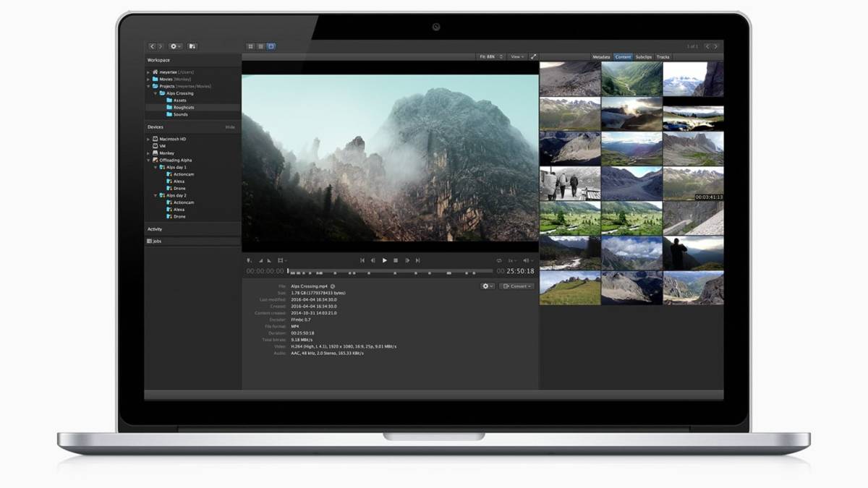Image resolution: width=868 pixels, height=488 pixels.
Task: Open the 1x playback speed dropdown
Action: click(512, 260)
